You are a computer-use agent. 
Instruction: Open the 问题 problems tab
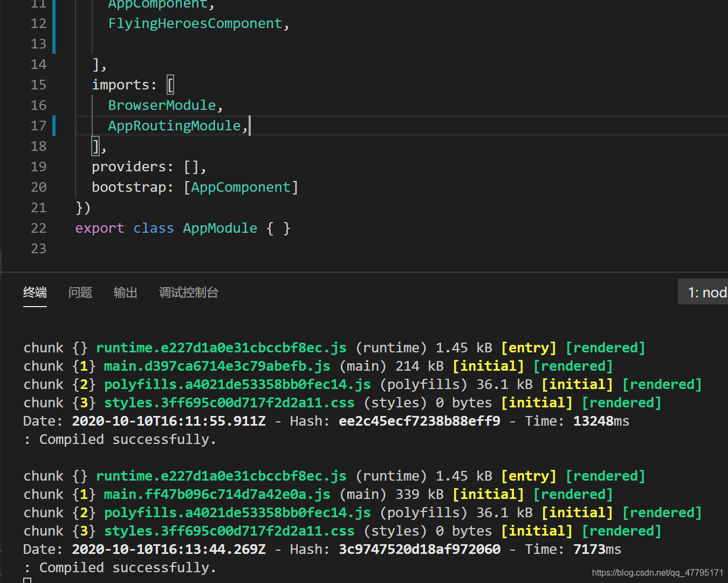coord(80,292)
